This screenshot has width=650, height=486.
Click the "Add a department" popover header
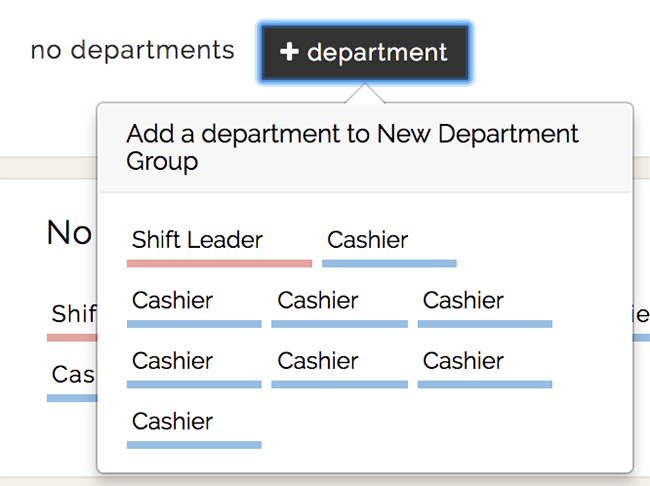(x=352, y=147)
